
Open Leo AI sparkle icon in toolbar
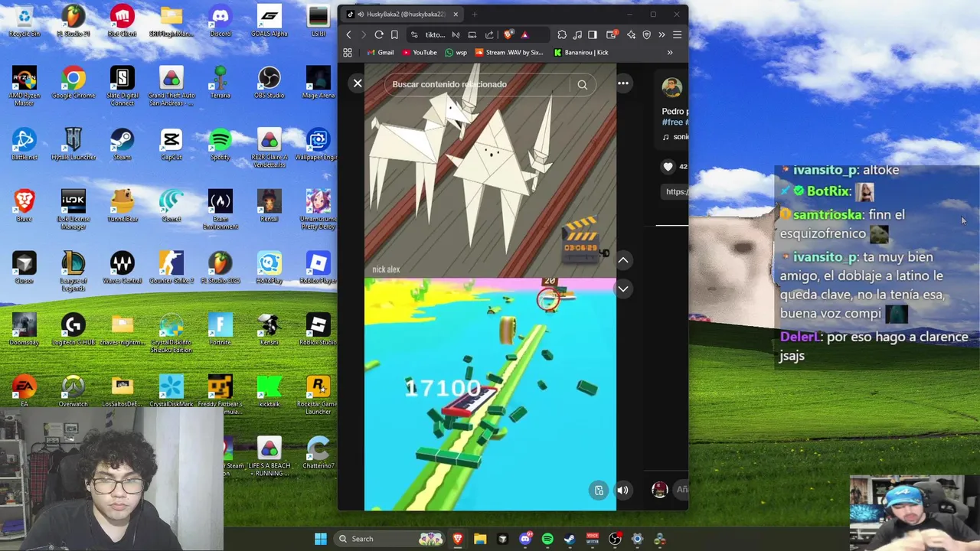[x=631, y=34]
